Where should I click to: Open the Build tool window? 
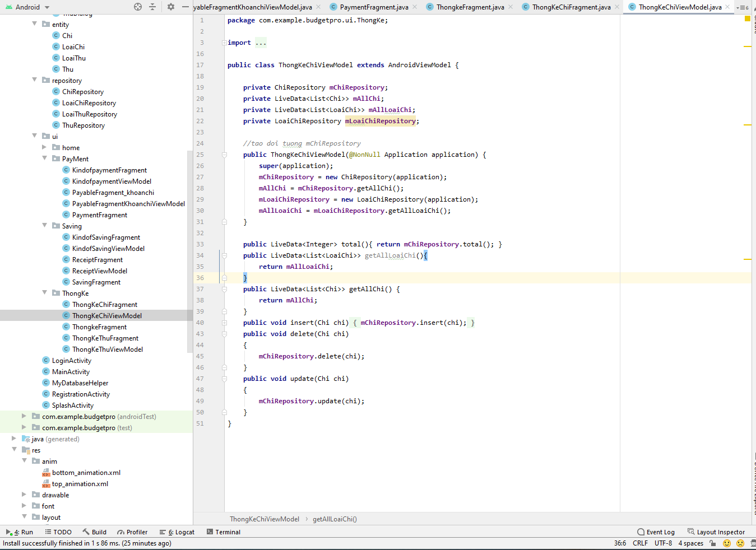pyautogui.click(x=94, y=532)
